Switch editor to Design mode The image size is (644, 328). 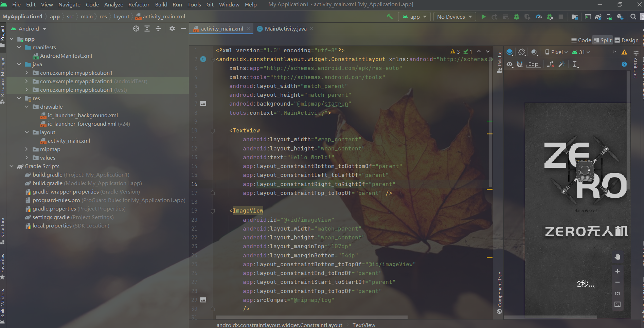tap(626, 40)
